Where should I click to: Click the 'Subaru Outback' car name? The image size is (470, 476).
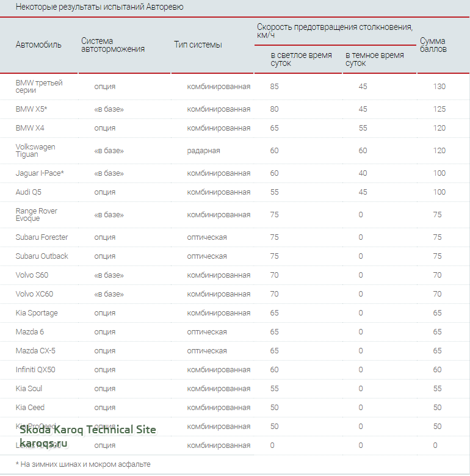42,256
